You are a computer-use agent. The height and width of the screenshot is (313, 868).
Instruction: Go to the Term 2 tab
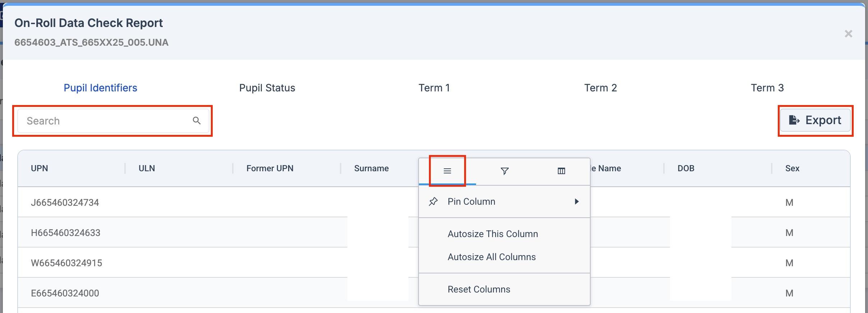pyautogui.click(x=600, y=88)
